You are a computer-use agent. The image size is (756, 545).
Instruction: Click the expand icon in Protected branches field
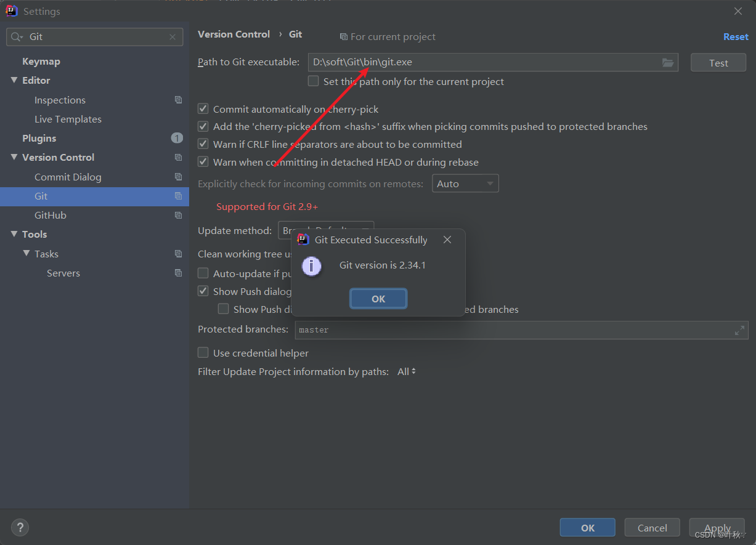(739, 330)
